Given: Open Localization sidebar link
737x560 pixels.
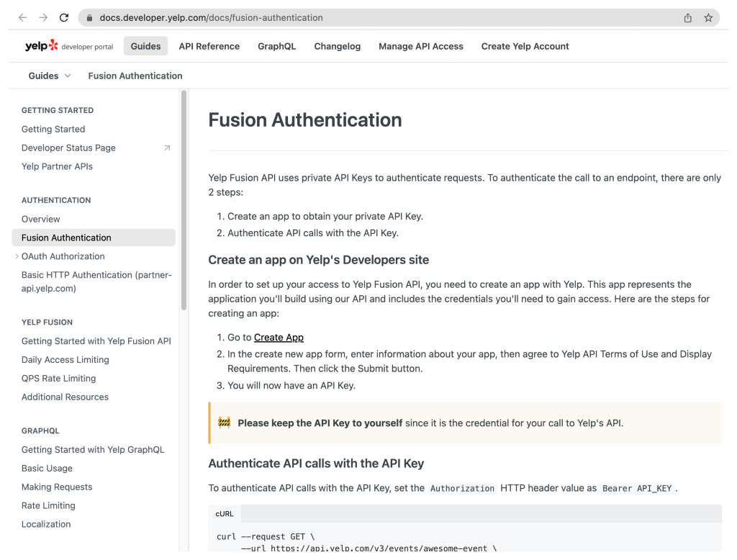Looking at the screenshot, I should (46, 524).
